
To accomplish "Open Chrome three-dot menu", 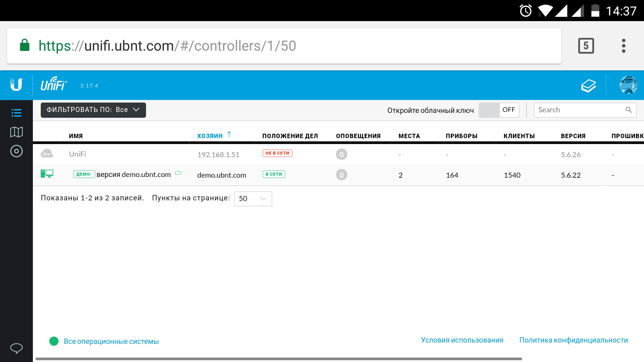I will tap(624, 46).
